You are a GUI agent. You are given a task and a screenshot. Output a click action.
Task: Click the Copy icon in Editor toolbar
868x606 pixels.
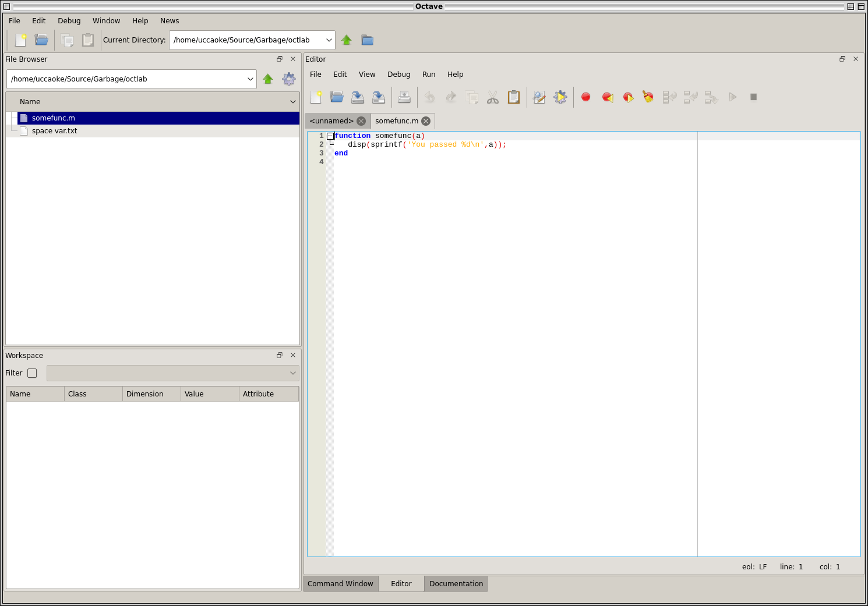(472, 97)
